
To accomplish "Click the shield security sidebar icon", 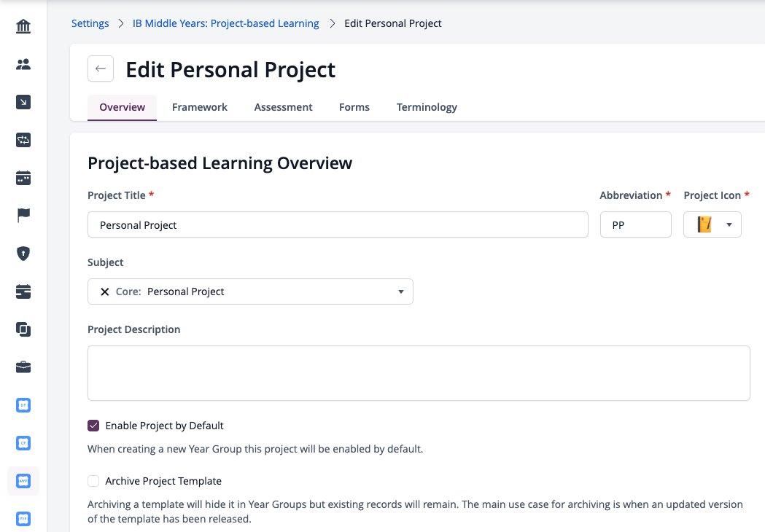I will 23,253.
